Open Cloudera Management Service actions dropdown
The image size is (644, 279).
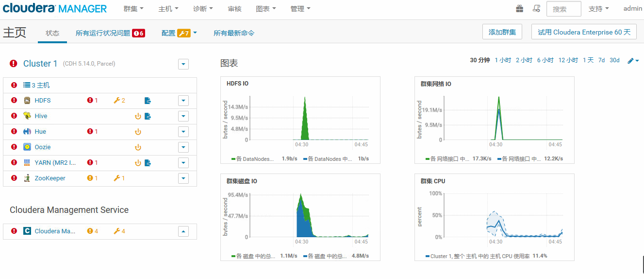[x=183, y=231]
